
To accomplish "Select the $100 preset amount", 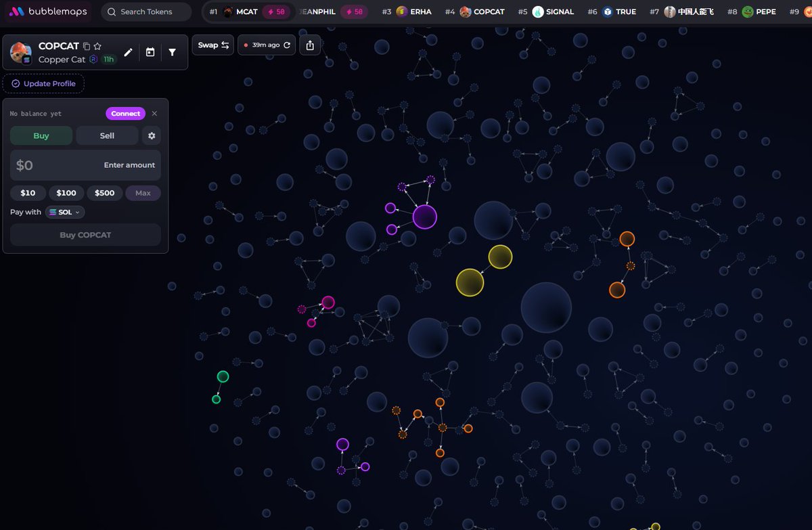I will [x=66, y=193].
